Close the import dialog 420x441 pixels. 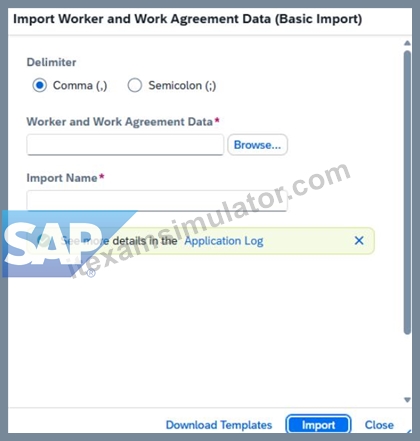pyautogui.click(x=379, y=425)
